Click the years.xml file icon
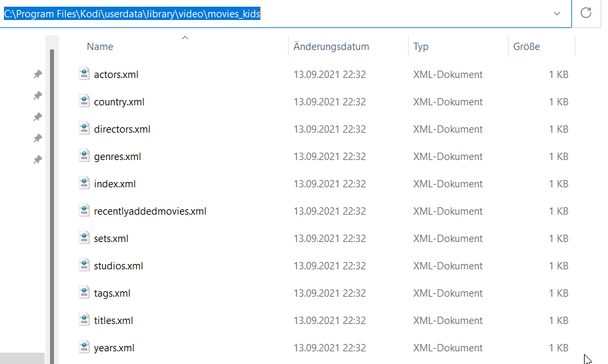608x364 pixels. pyautogui.click(x=84, y=347)
